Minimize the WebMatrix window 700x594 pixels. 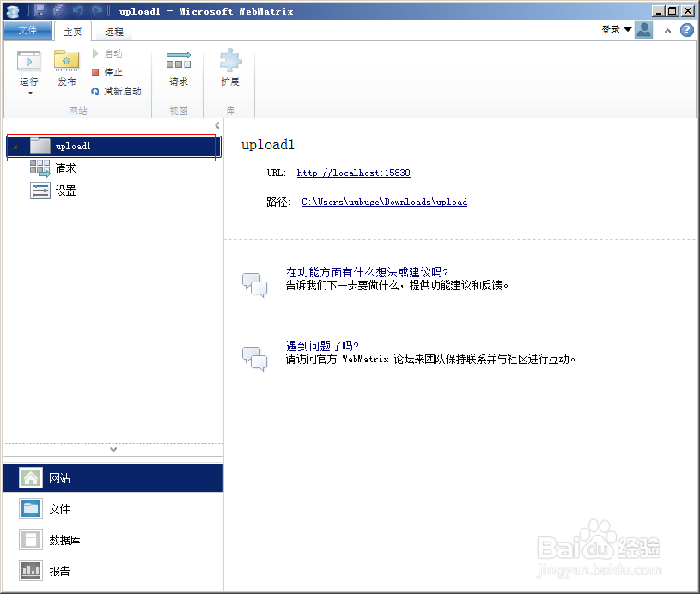tap(658, 10)
